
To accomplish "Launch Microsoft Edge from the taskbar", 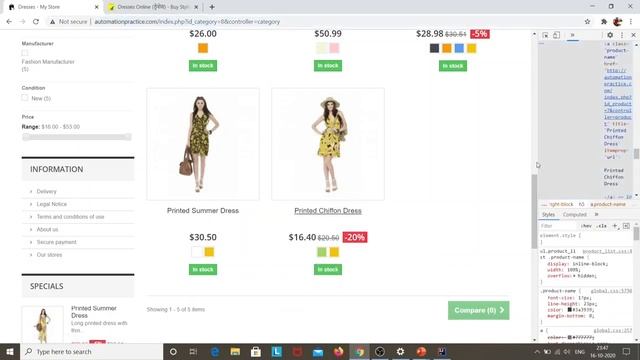I will pyautogui.click(x=215, y=351).
